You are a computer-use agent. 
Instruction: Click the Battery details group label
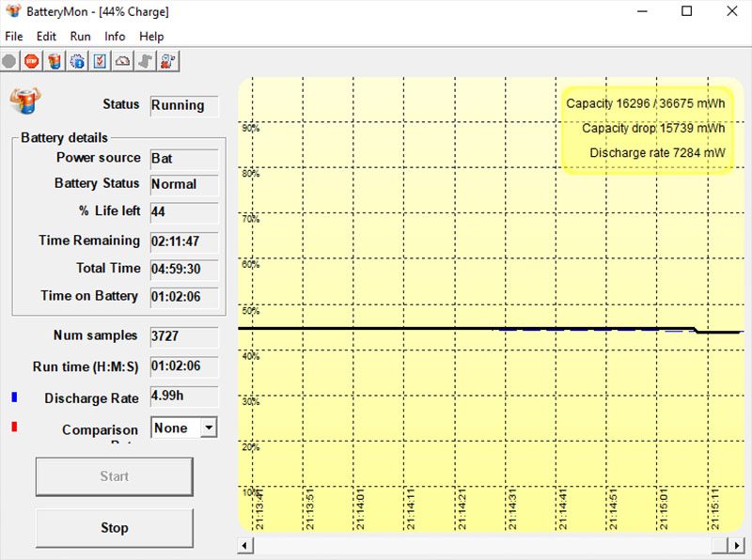tap(64, 138)
